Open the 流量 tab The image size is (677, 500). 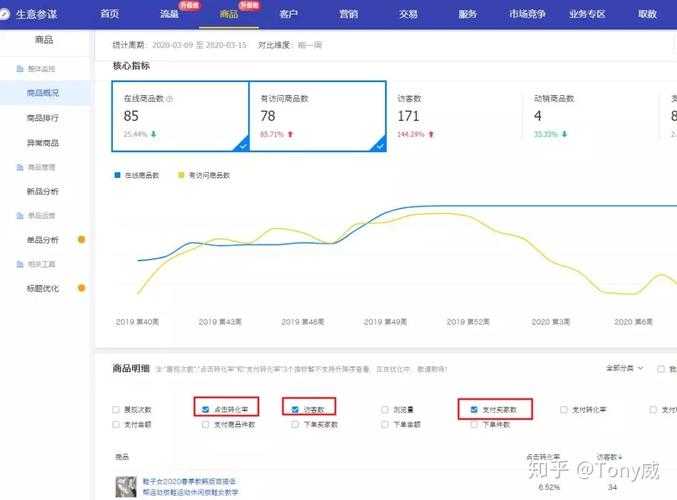point(169,14)
